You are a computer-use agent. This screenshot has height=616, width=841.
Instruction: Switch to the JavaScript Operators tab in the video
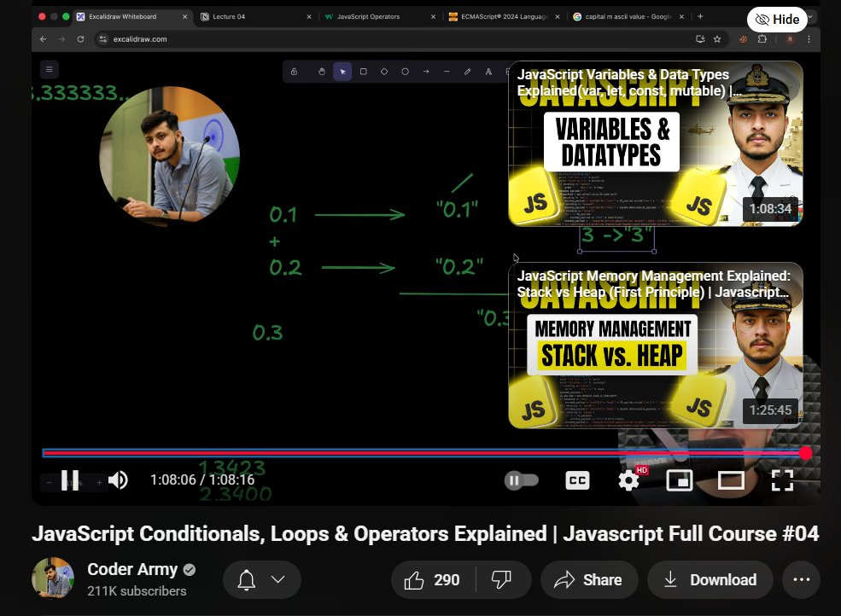379,16
